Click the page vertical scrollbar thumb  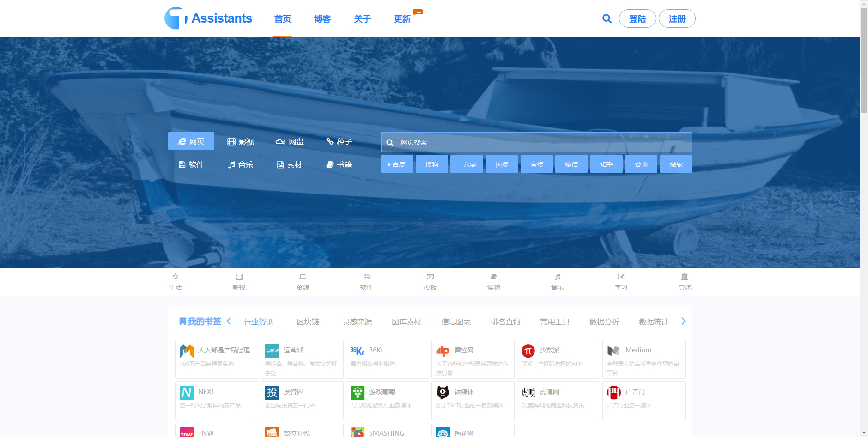pyautogui.click(x=864, y=60)
